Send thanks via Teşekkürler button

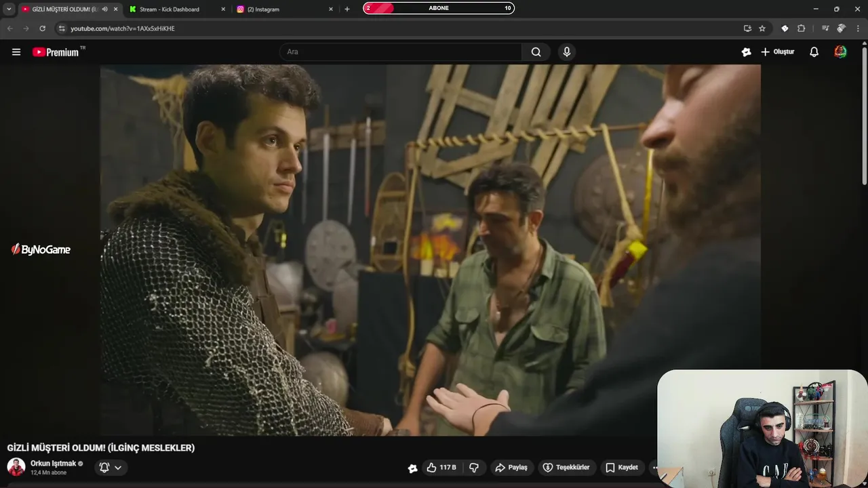566,468
